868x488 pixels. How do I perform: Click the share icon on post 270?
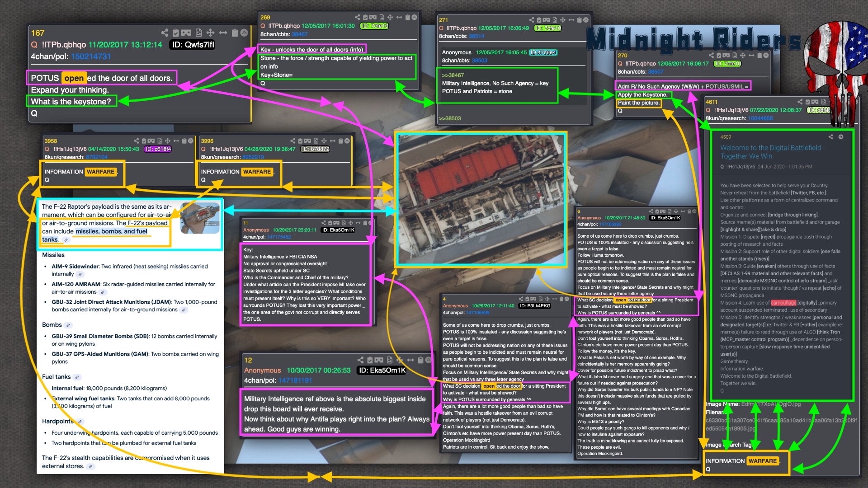click(x=712, y=55)
